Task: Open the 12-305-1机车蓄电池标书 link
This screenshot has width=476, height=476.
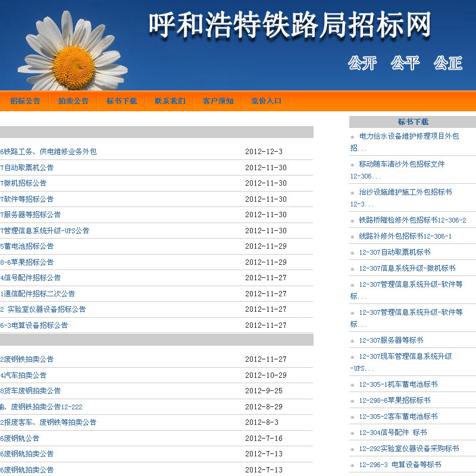Action: point(397,384)
